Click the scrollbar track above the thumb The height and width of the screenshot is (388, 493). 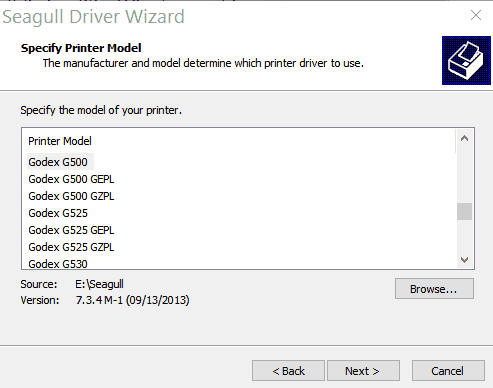click(x=464, y=175)
